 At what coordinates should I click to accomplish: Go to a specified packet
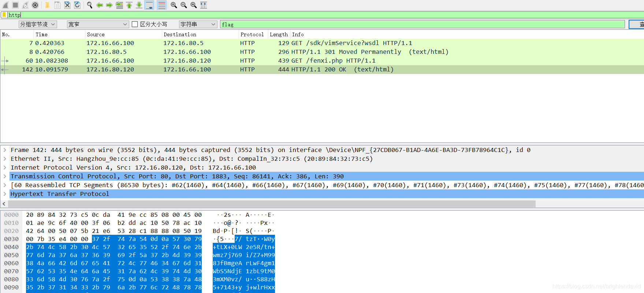[119, 5]
